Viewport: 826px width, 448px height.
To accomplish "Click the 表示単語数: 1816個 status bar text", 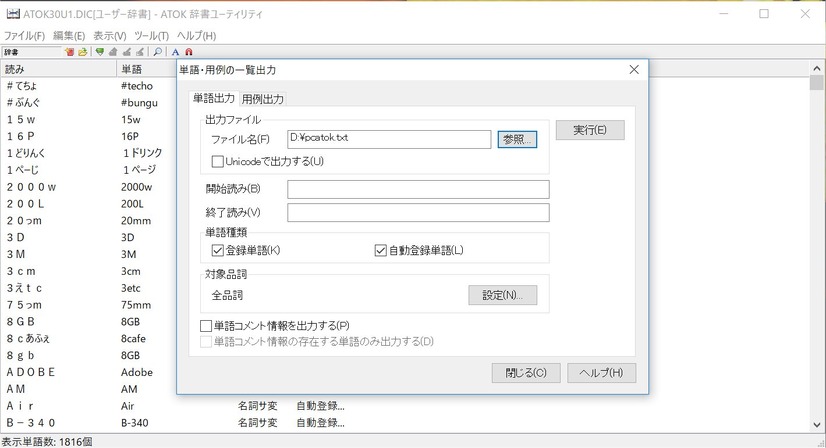I will pos(47,442).
